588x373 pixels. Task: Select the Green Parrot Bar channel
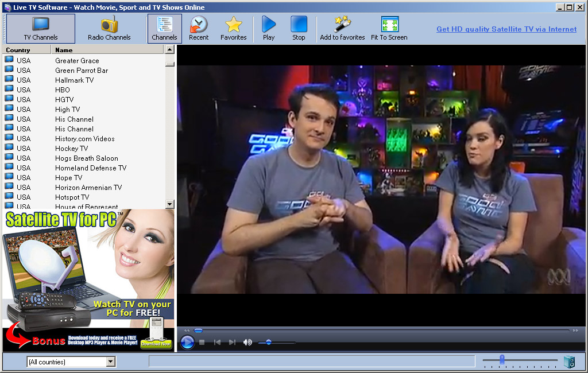(82, 71)
